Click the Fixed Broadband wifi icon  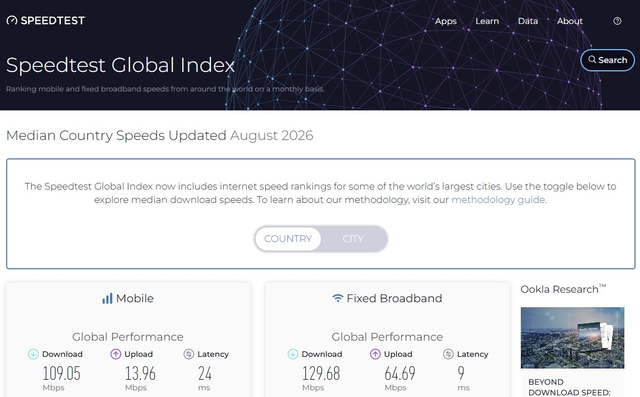338,298
